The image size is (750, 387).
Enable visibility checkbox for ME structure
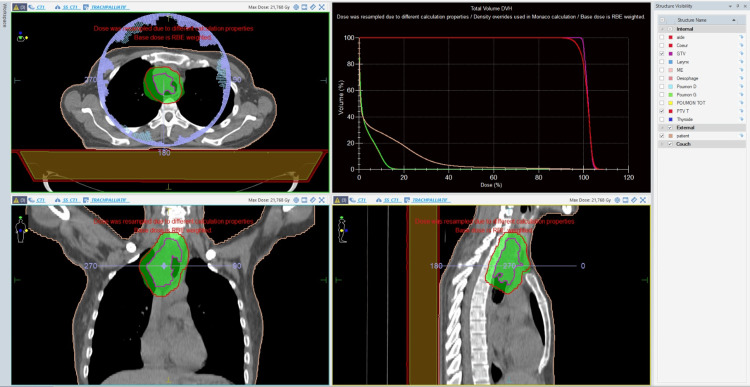(x=662, y=70)
